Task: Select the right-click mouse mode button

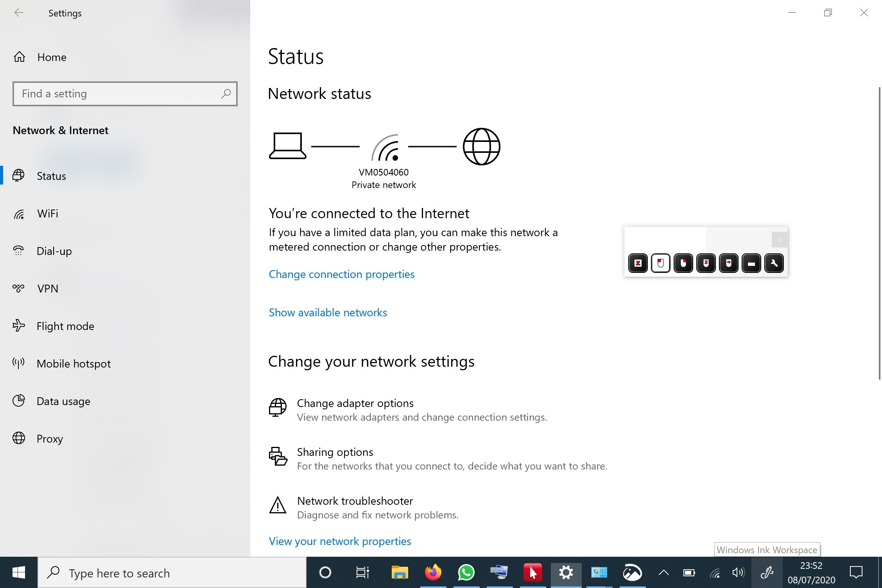Action: pyautogui.click(x=683, y=263)
